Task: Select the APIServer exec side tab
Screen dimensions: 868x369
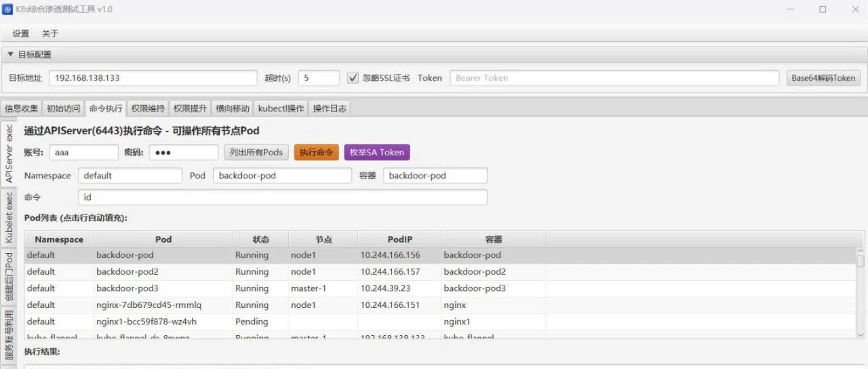Action: 9,153
